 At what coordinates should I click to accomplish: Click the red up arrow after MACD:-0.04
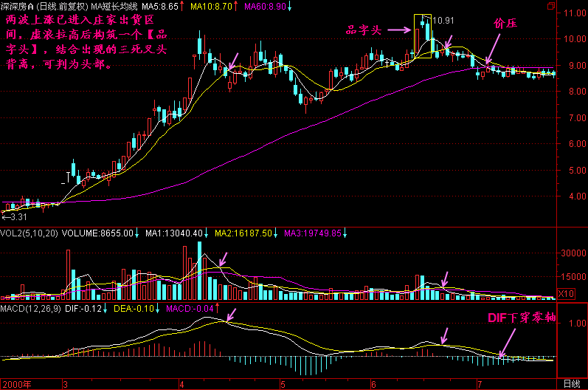218,308
